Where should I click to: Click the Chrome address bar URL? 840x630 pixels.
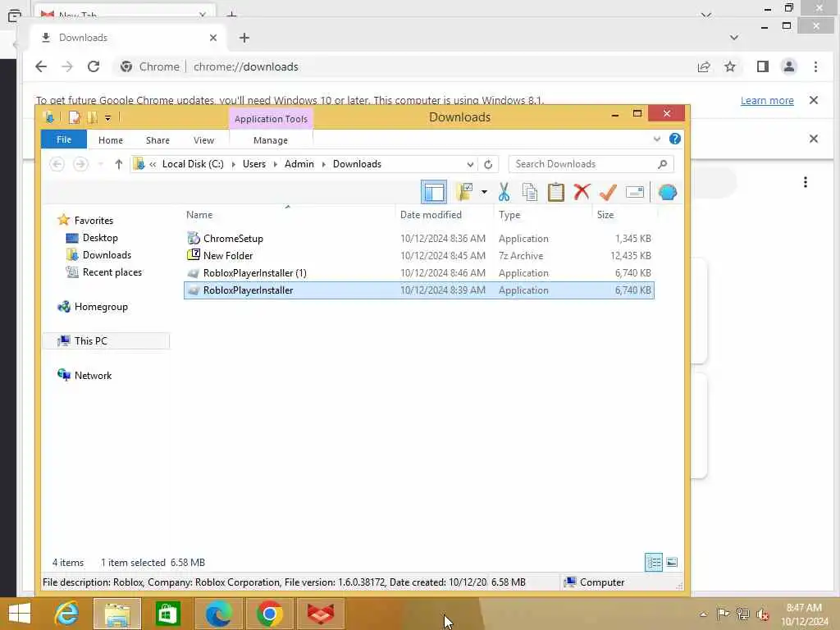[245, 66]
